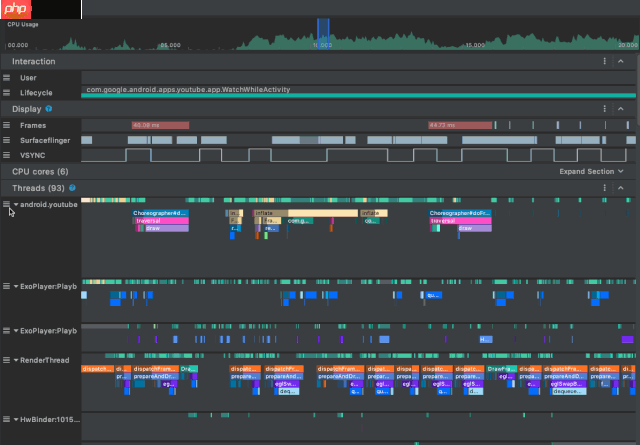Grab the Lifecycle row drag handle
This screenshot has width=640, height=445.
7,93
